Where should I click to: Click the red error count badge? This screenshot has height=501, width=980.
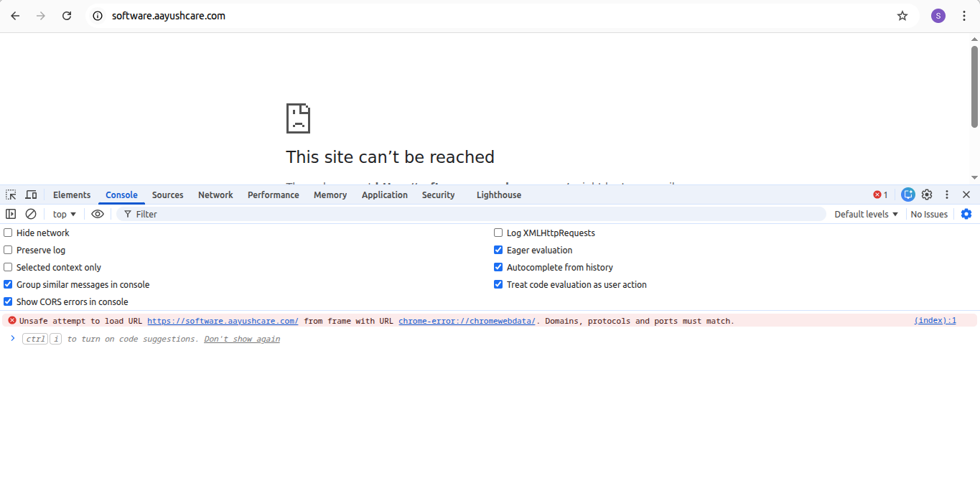click(880, 195)
